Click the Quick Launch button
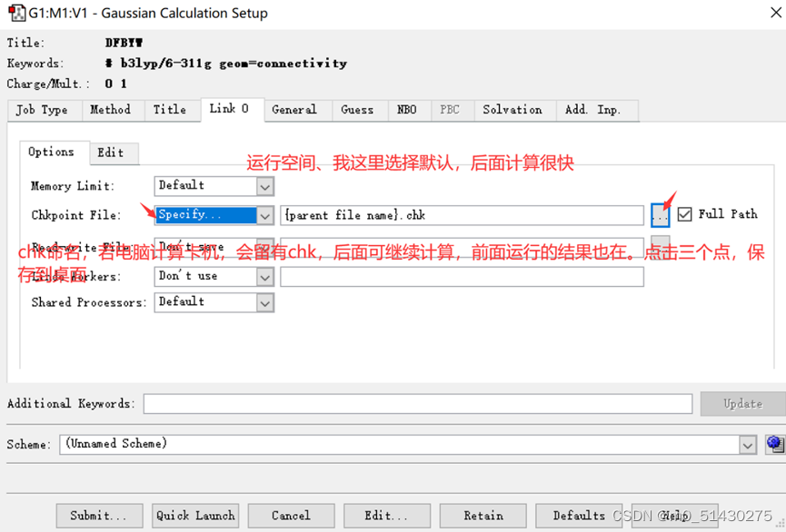This screenshot has width=786, height=532. (x=195, y=515)
